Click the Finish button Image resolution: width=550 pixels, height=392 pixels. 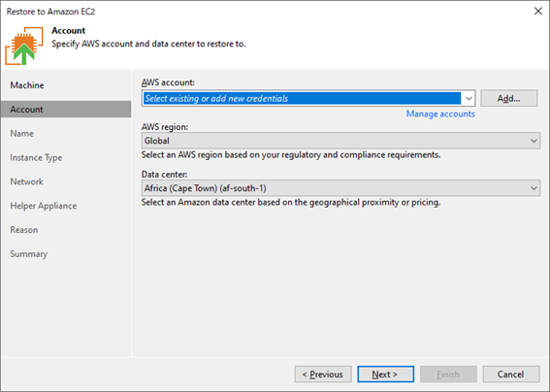448,375
